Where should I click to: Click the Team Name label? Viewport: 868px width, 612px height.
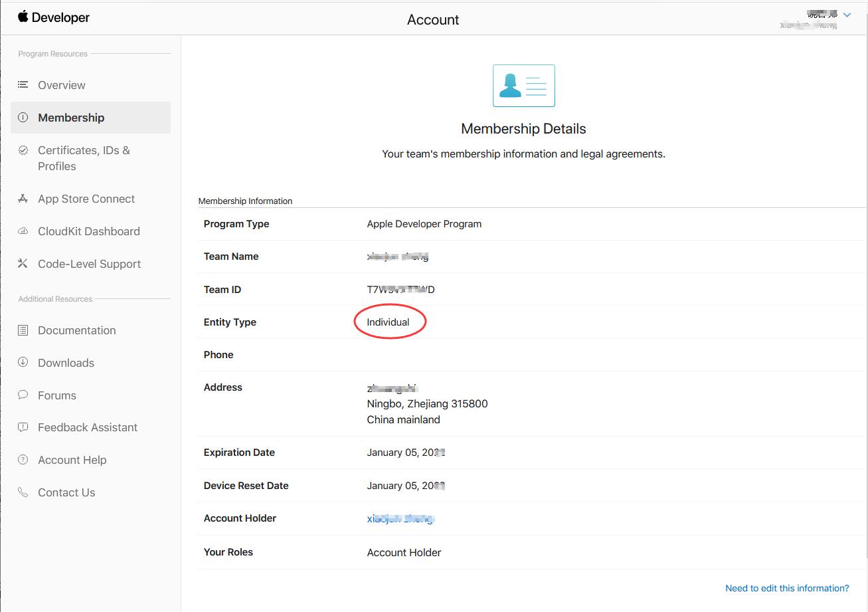[x=231, y=256]
